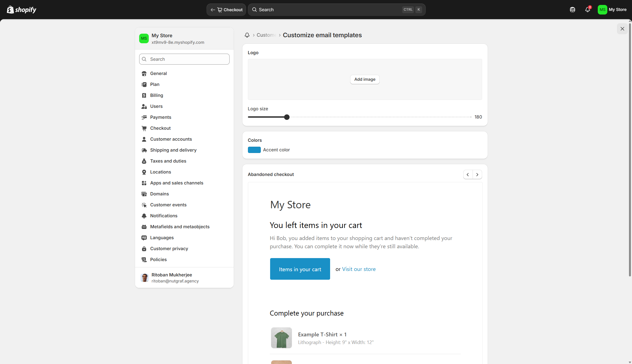This screenshot has width=632, height=364.
Task: Open Shipping and delivery settings
Action: point(173,150)
